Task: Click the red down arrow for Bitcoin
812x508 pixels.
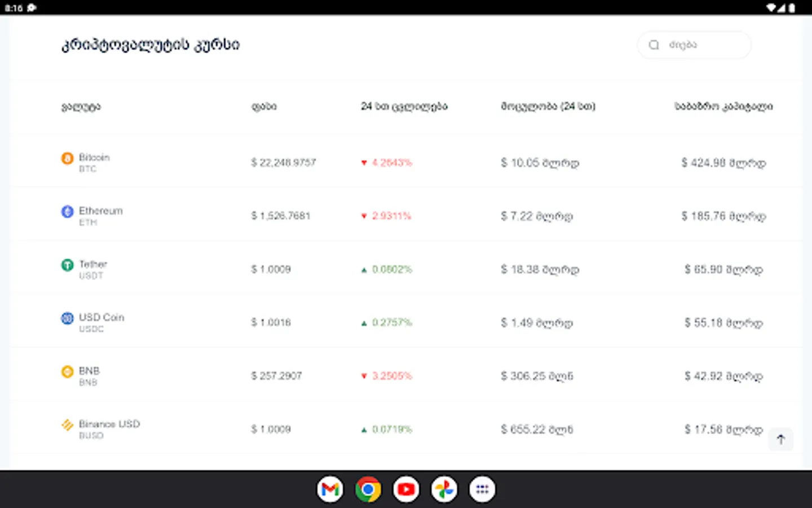Action: tap(364, 163)
